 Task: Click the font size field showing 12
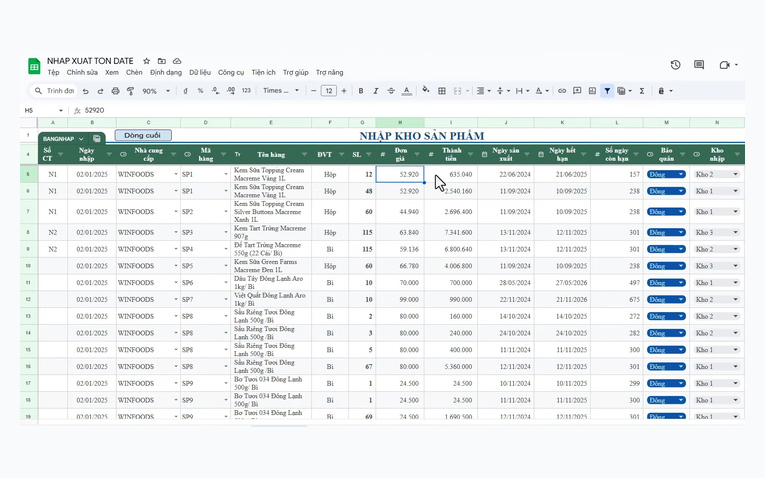tap(329, 91)
